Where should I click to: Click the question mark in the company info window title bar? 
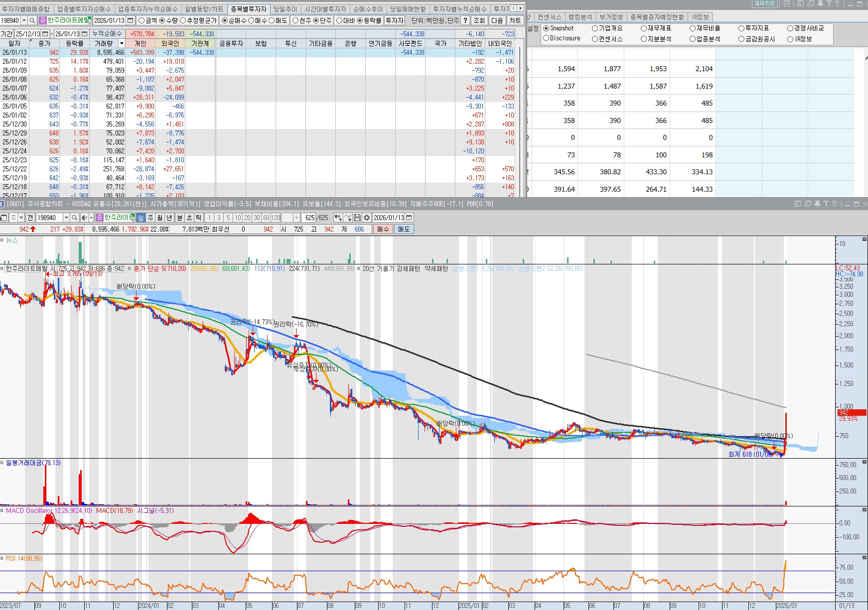(837, 3)
